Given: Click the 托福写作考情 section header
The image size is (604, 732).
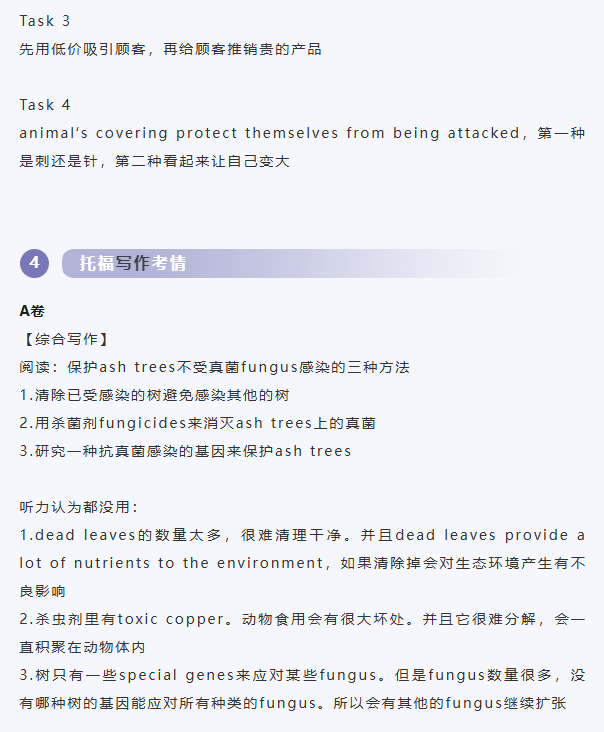Looking at the screenshot, I should pyautogui.click(x=133, y=263).
